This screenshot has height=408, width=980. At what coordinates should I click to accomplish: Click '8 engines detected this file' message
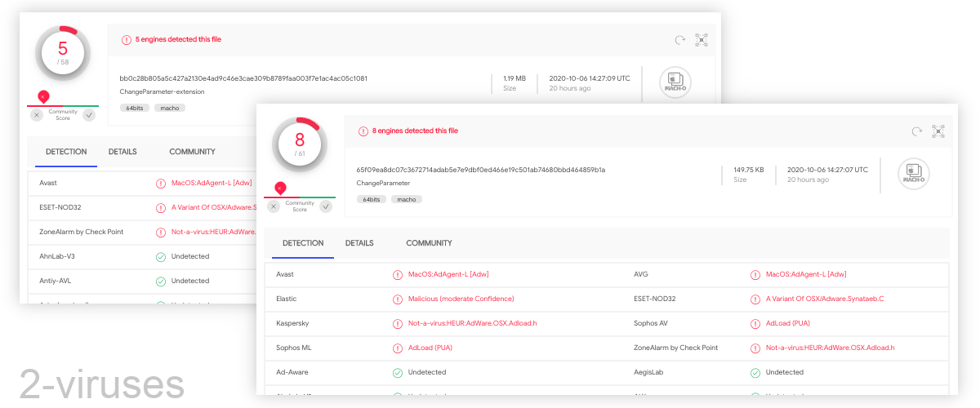pos(415,131)
